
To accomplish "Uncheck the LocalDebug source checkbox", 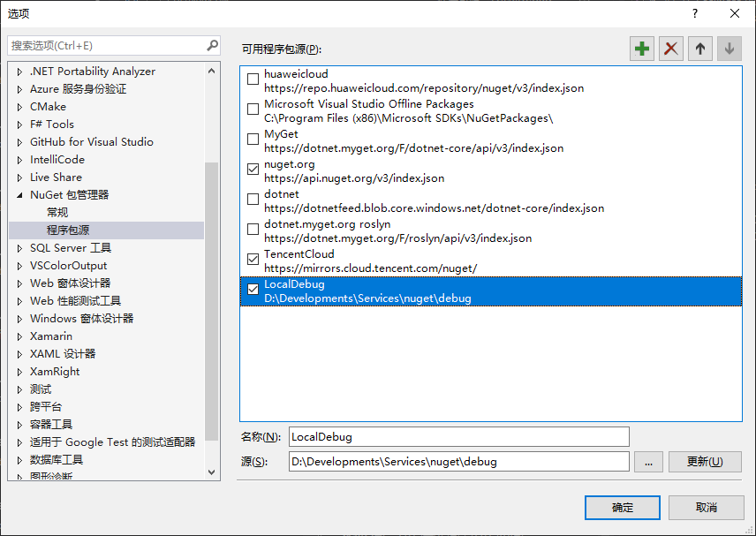I will tap(253, 290).
